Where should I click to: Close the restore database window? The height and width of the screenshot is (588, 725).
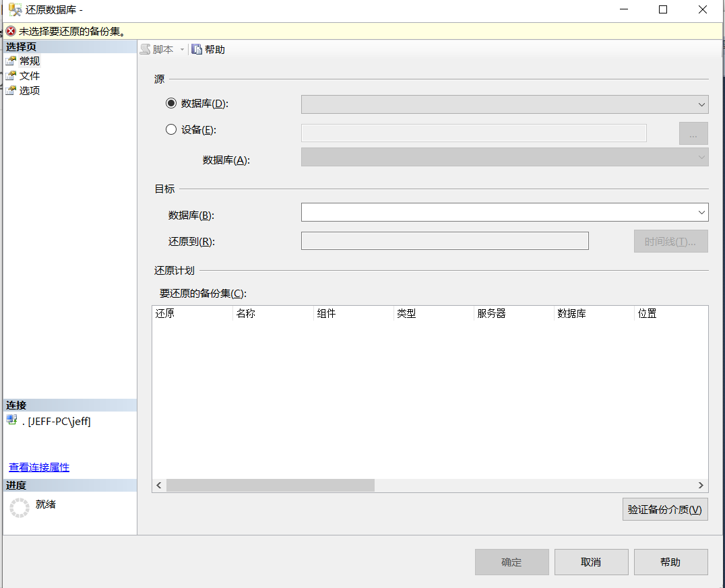(702, 9)
